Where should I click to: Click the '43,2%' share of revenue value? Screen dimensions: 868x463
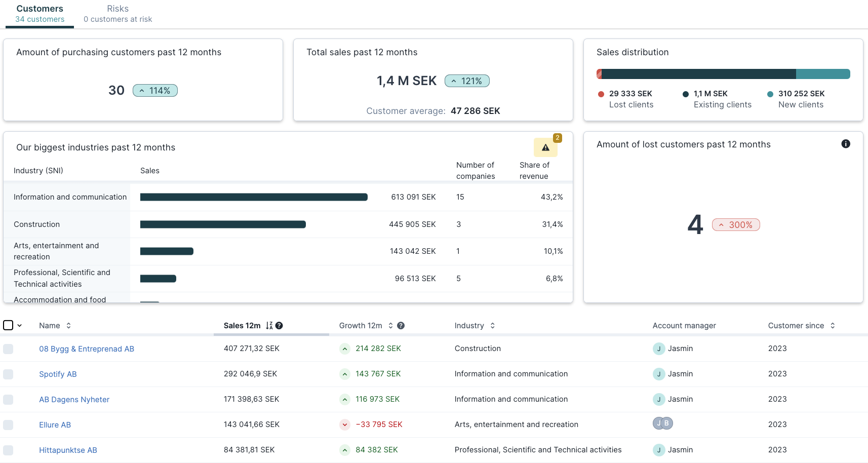click(x=552, y=197)
